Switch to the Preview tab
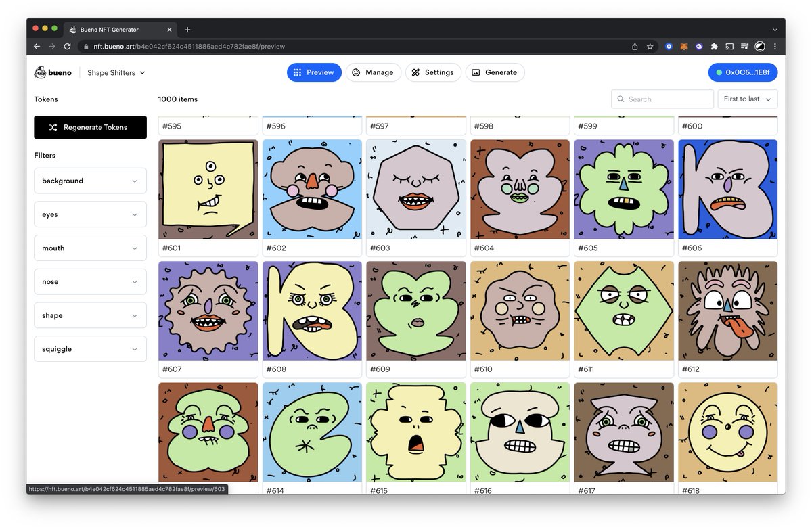The image size is (812, 529). click(314, 72)
